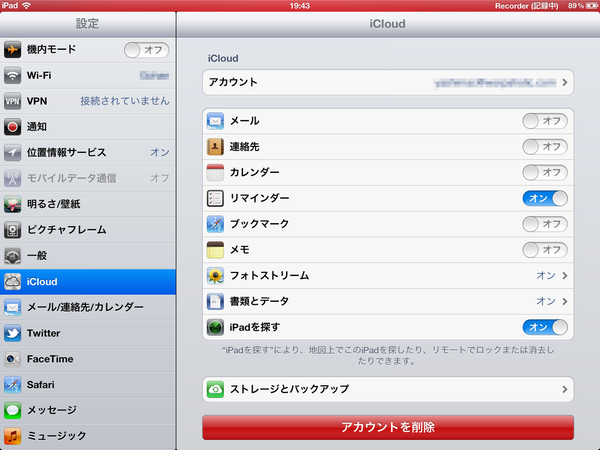600x450 pixels.
Task: Tap フォトストリーム オン value
Action: (x=546, y=276)
